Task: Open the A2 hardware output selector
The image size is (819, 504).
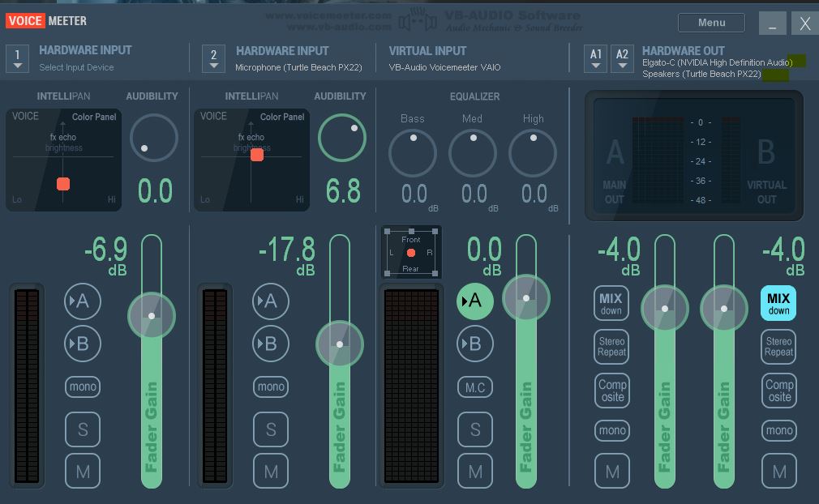Action: [622, 58]
